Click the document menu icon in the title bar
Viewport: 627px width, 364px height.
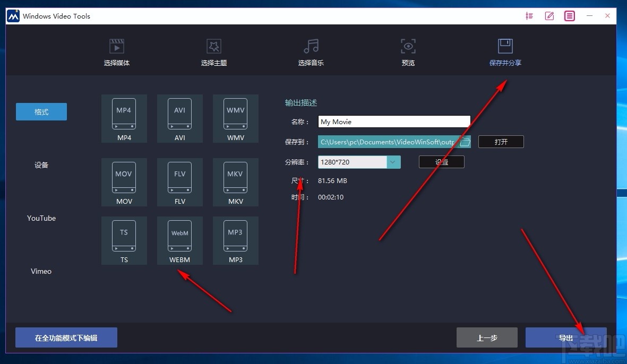coord(569,16)
